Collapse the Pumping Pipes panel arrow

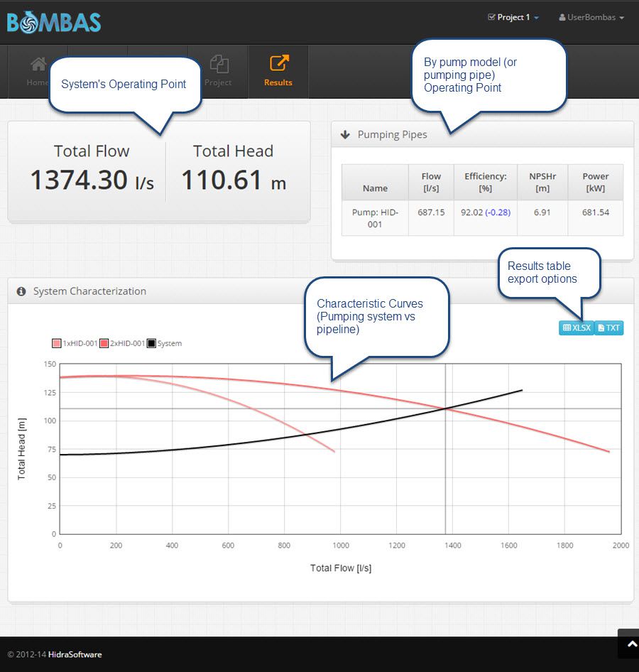(x=345, y=135)
